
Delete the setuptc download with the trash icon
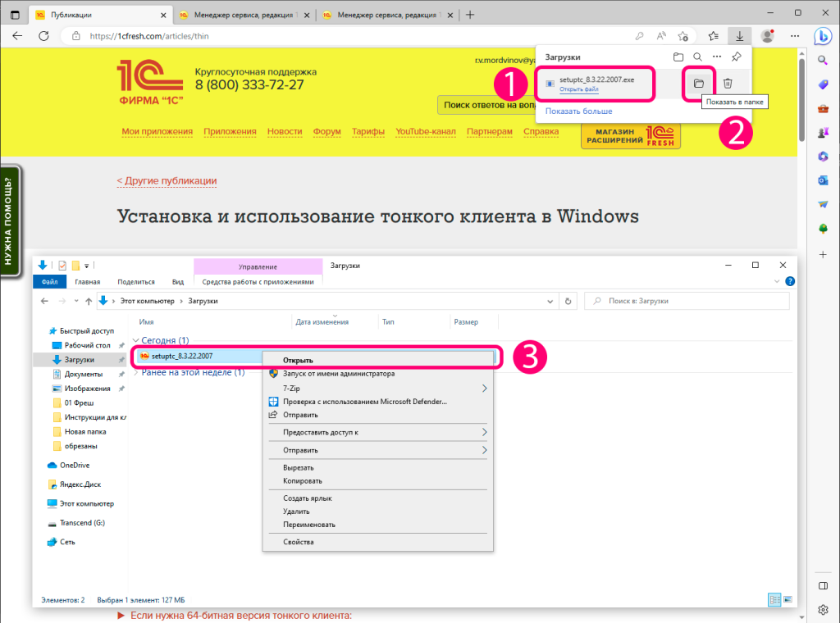coord(728,84)
